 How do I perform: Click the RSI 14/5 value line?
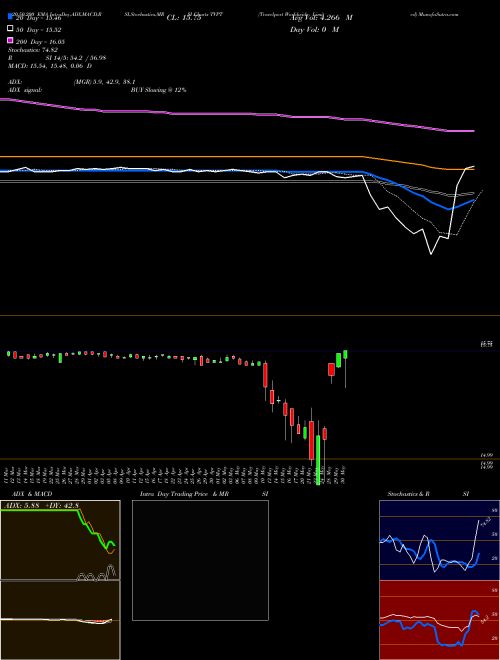click(x=57, y=58)
